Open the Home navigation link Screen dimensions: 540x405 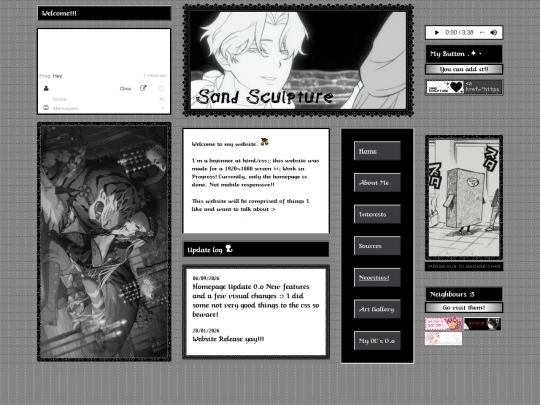coord(377,151)
